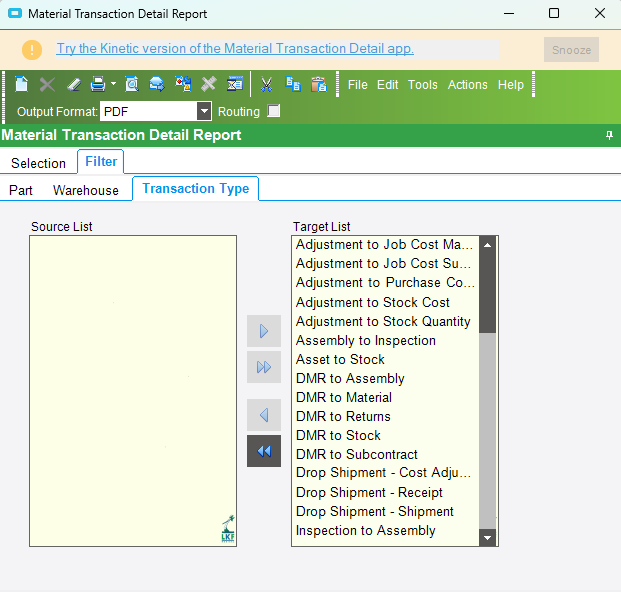
Task: Select 'Adjustment to Stock Quantity' row
Action: [x=385, y=322]
